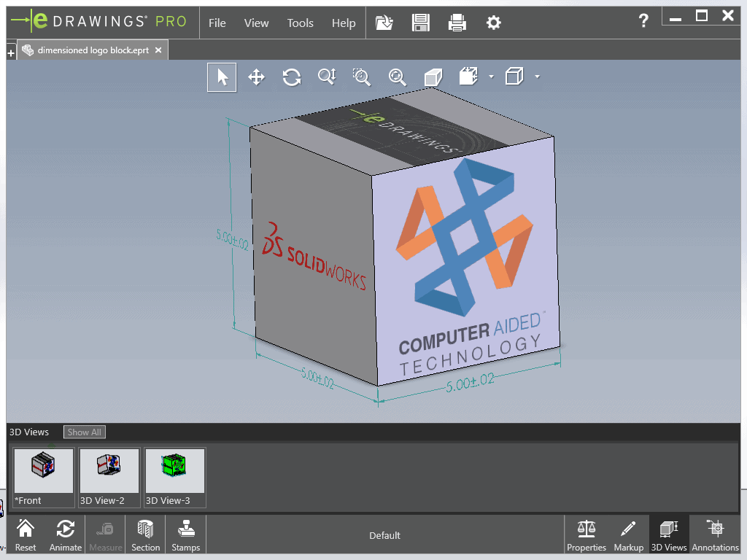This screenshot has width=747, height=560.
Task: Toggle the 3D Views panel button
Action: click(x=669, y=535)
